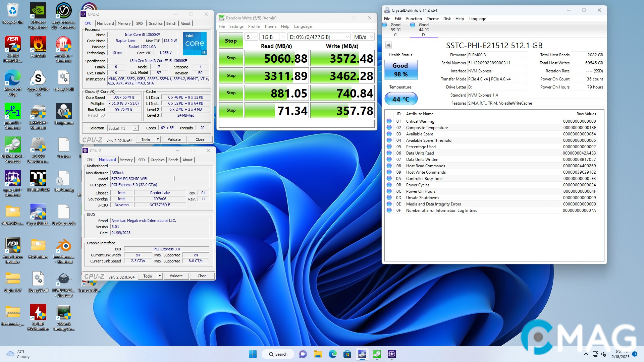
Task: Open the Function menu in CrystalDiskInfo
Action: coord(414,19)
